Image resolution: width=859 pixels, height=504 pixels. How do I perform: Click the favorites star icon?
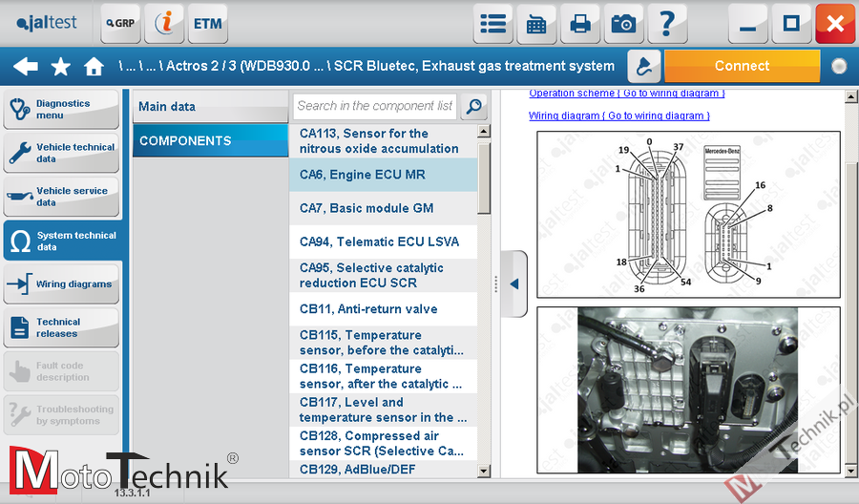[60, 67]
